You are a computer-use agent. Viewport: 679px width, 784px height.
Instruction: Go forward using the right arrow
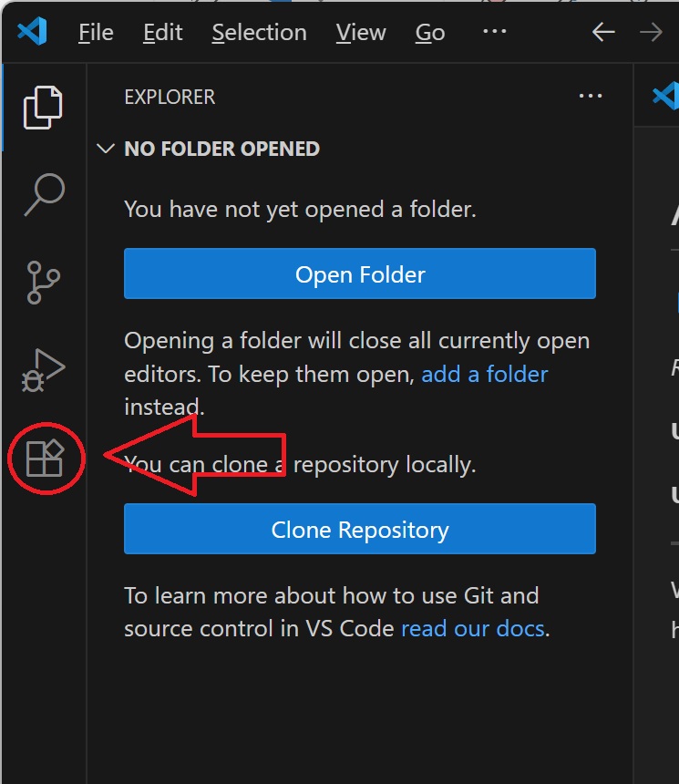[x=651, y=32]
